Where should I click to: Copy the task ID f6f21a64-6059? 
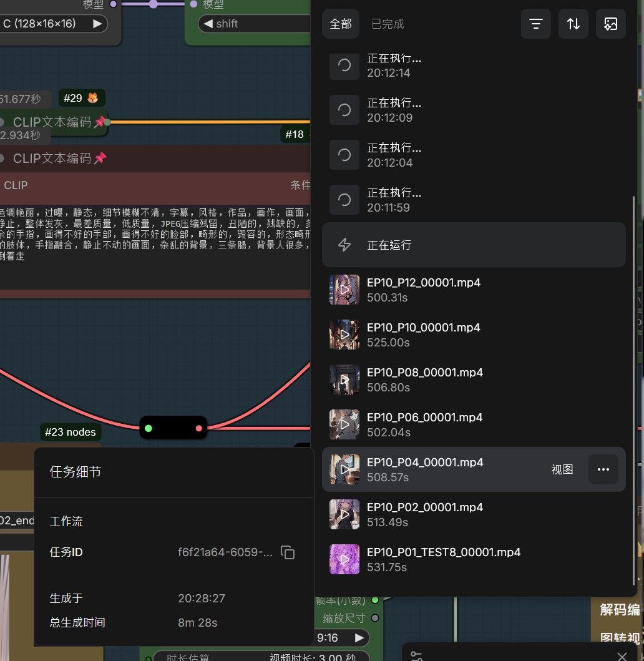tap(288, 552)
